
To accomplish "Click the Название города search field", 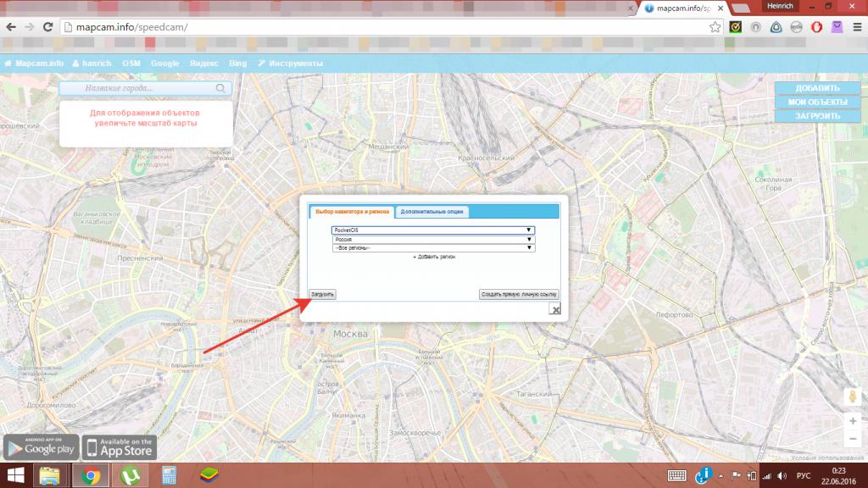I will 136,88.
